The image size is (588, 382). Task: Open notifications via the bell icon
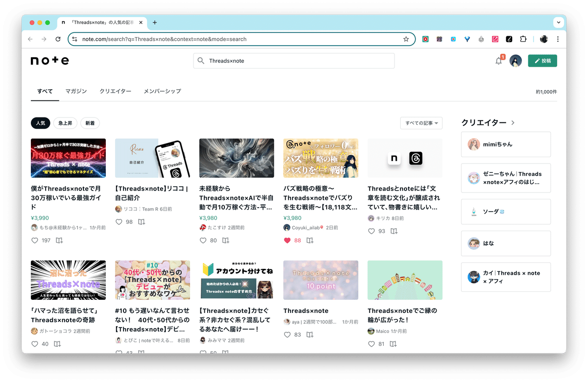pyautogui.click(x=498, y=60)
